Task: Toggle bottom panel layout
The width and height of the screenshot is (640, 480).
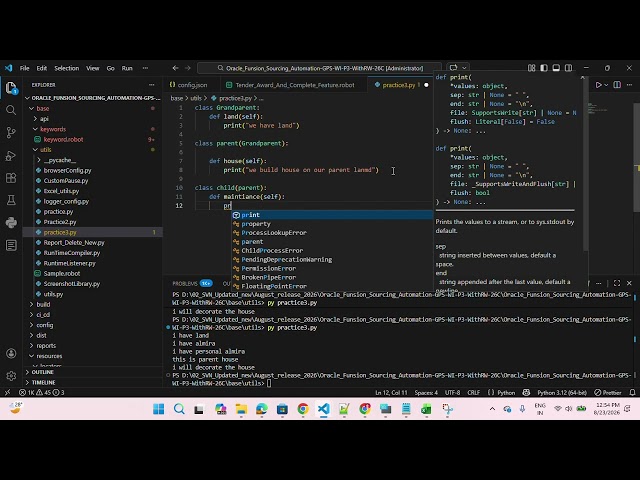Action: coord(556,68)
